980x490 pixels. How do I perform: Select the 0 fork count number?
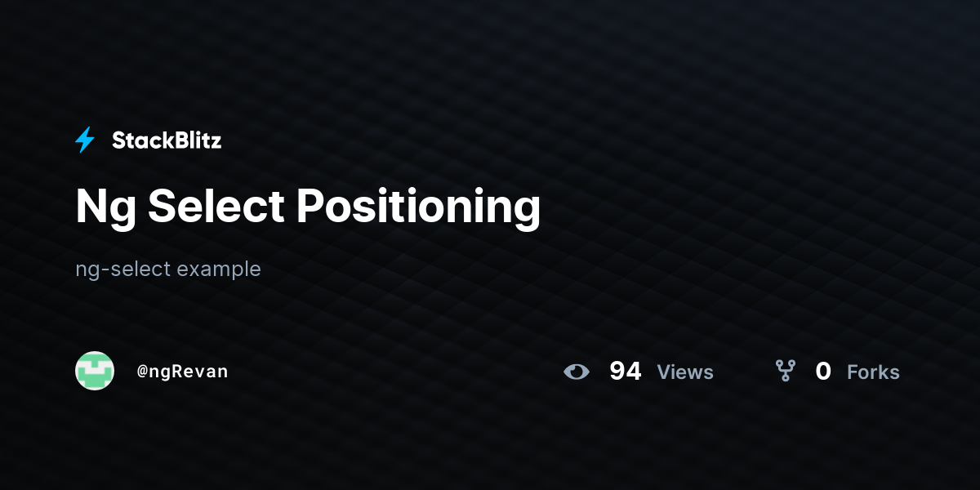(x=823, y=372)
